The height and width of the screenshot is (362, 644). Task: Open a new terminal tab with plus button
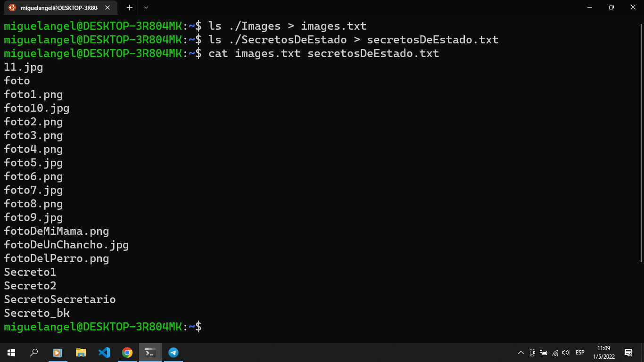130,8
